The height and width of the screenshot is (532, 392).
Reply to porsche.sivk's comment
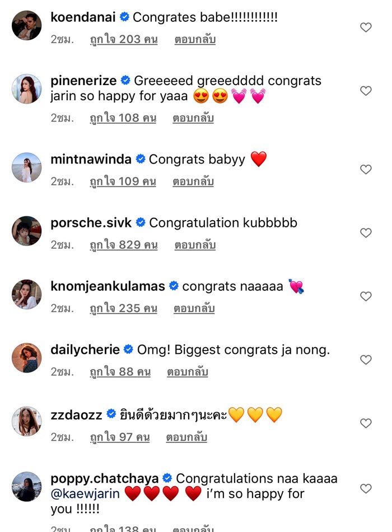pos(194,245)
